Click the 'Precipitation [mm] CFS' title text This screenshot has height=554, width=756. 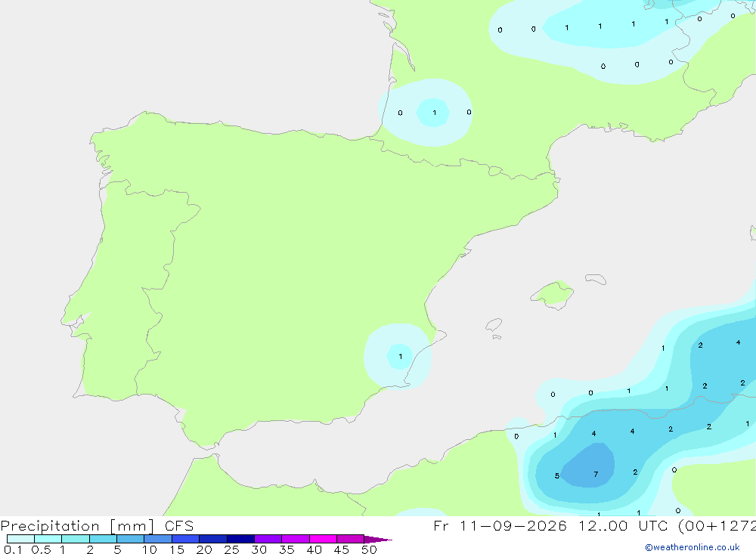click(x=97, y=526)
